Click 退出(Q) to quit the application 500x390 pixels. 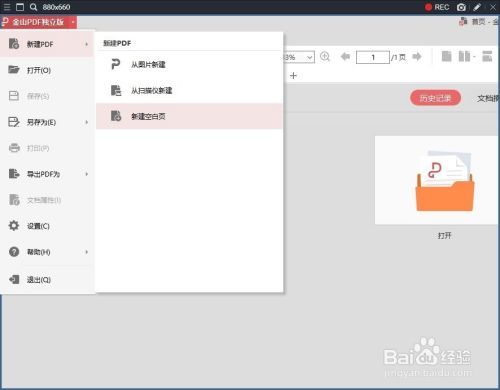click(47, 280)
